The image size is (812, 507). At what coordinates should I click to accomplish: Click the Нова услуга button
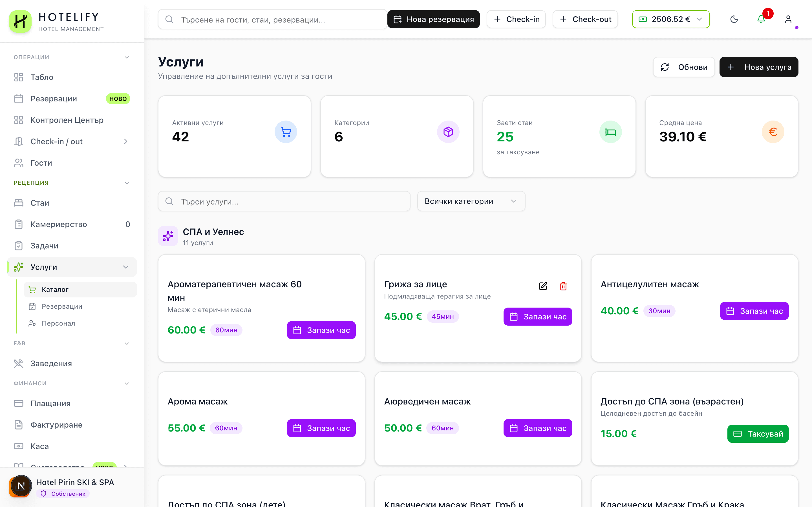click(759, 67)
